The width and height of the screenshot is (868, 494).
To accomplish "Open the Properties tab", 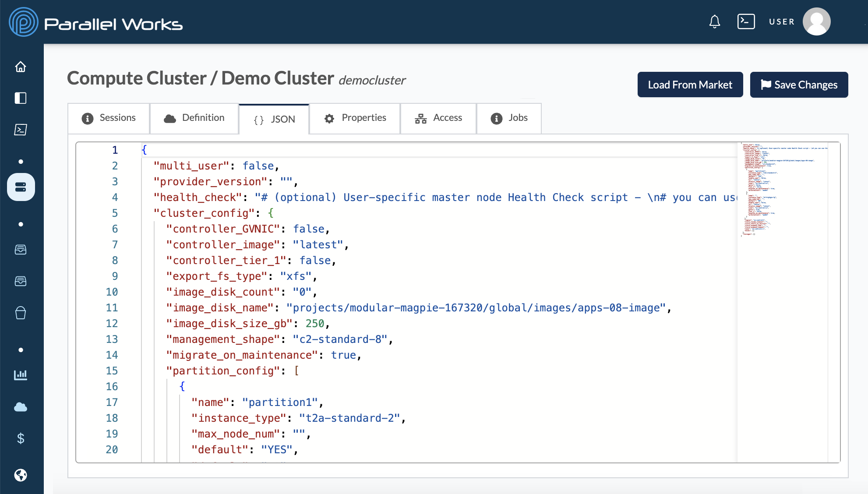I will coord(355,118).
